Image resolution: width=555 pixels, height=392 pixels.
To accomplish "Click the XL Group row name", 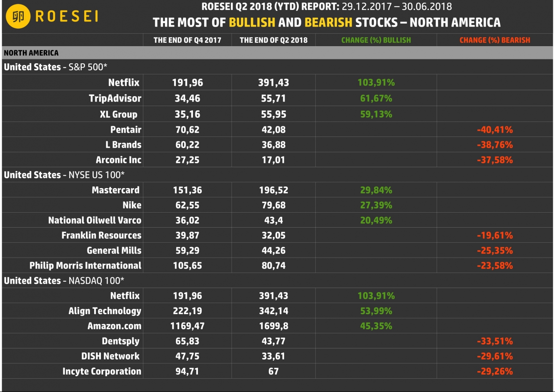I will (x=119, y=114).
